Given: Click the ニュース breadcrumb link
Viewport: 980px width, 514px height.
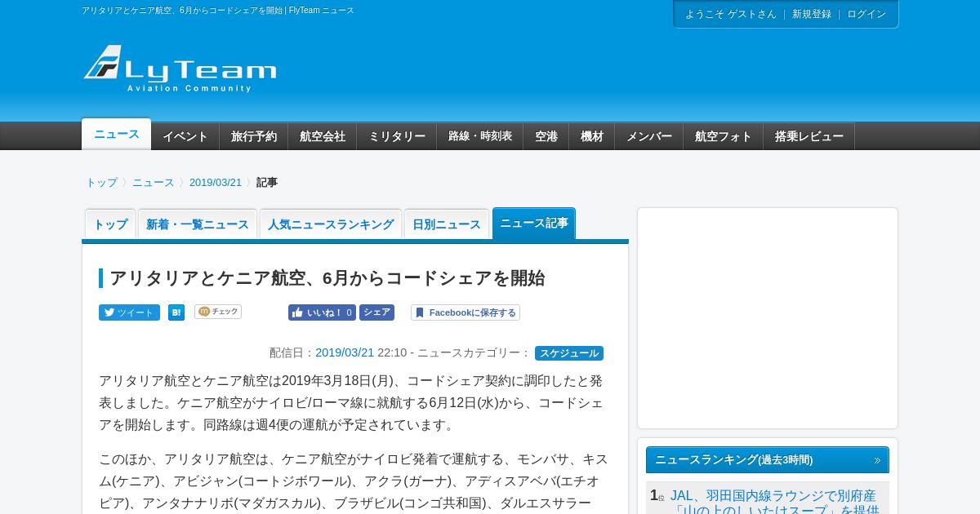Looking at the screenshot, I should (x=154, y=183).
